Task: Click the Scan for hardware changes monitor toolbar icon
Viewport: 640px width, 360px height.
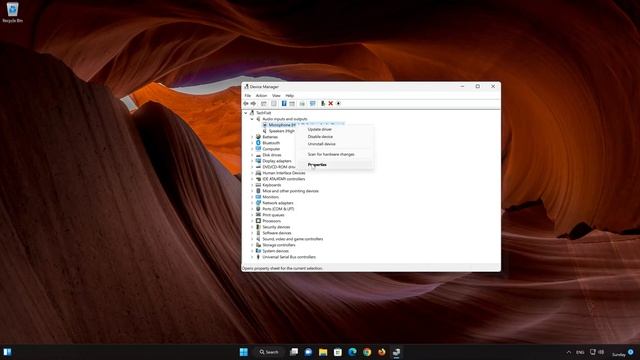Action: 313,104
